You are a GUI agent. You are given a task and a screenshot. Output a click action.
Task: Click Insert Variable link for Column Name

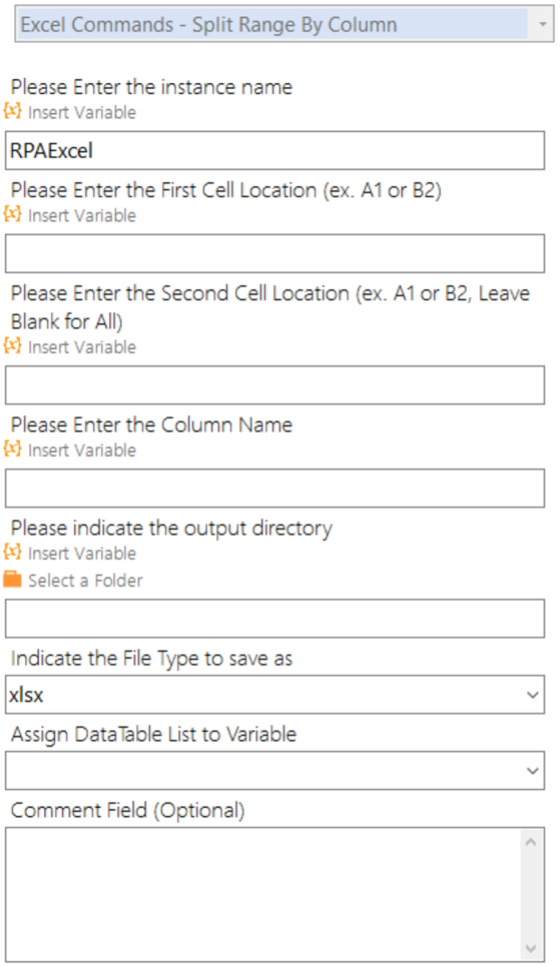coord(82,450)
